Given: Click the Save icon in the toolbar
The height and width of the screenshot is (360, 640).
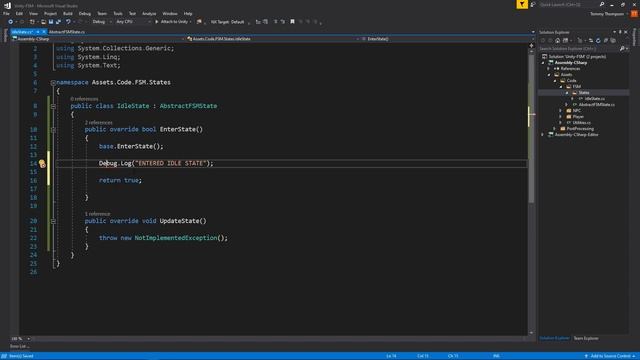Looking at the screenshot, I should 51,22.
